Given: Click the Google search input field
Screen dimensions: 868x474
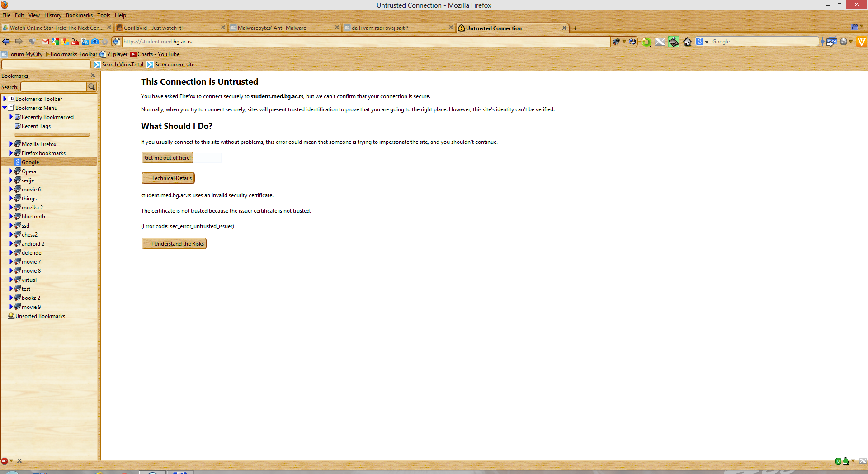Looking at the screenshot, I should (x=765, y=42).
